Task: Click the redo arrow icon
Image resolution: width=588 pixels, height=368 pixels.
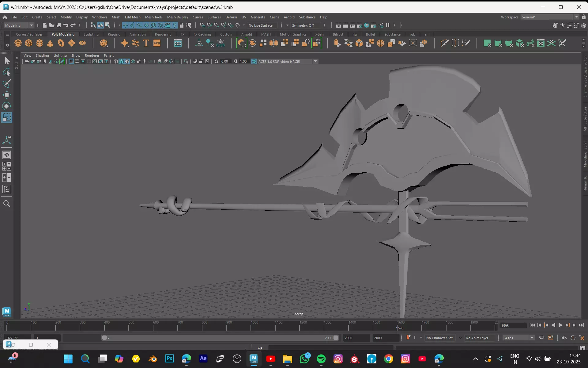Action: (73, 25)
